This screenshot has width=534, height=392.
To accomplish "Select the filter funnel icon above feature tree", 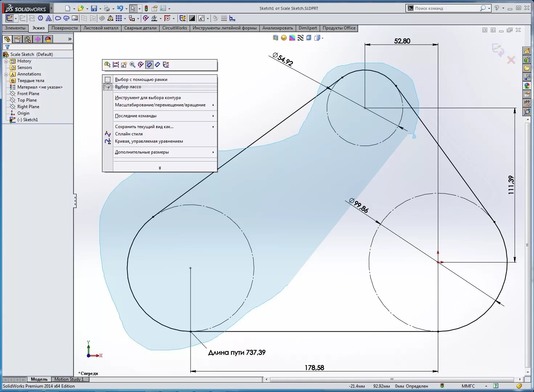I will click(x=8, y=47).
